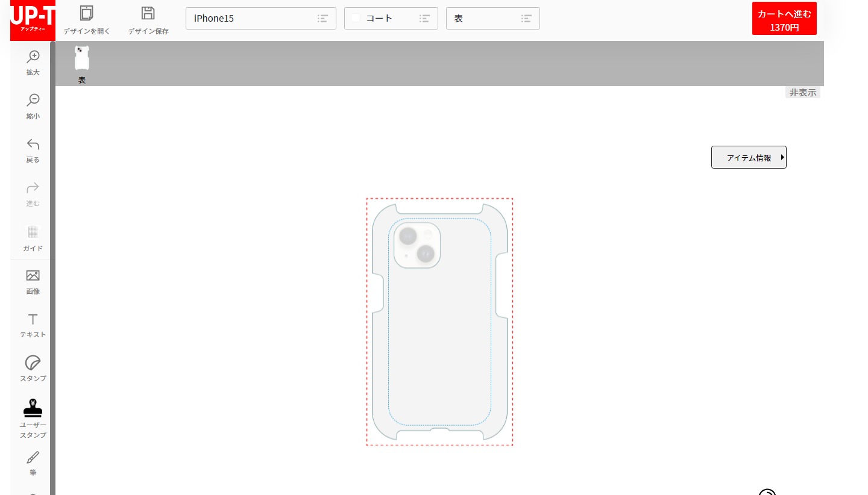
Task: Select the 筆 brush tool
Action: (x=33, y=457)
